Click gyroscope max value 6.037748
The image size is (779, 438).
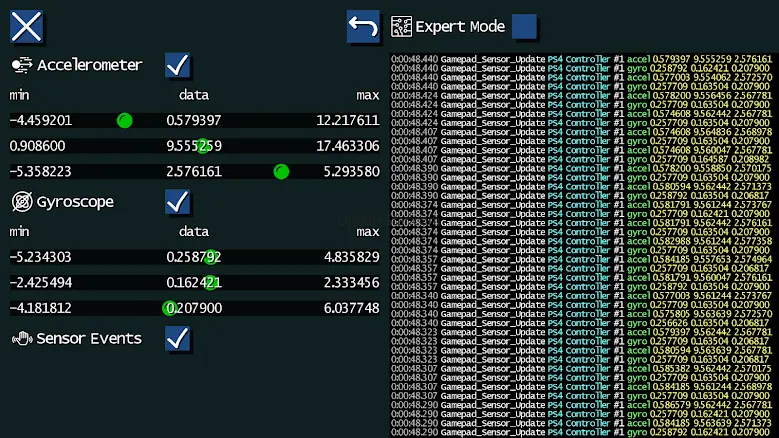[351, 308]
